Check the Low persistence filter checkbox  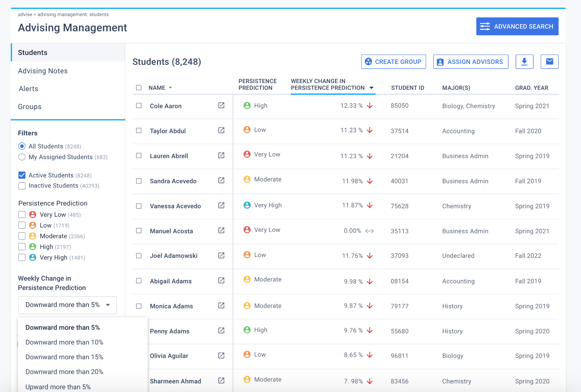coord(22,225)
